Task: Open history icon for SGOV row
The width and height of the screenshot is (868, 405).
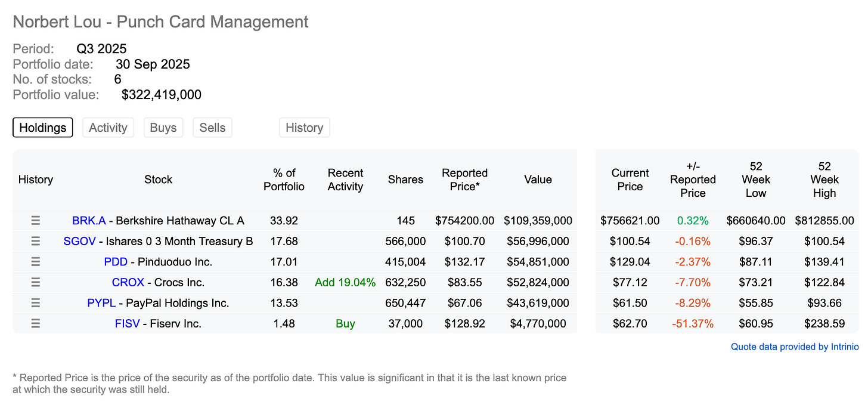Action: [36, 241]
